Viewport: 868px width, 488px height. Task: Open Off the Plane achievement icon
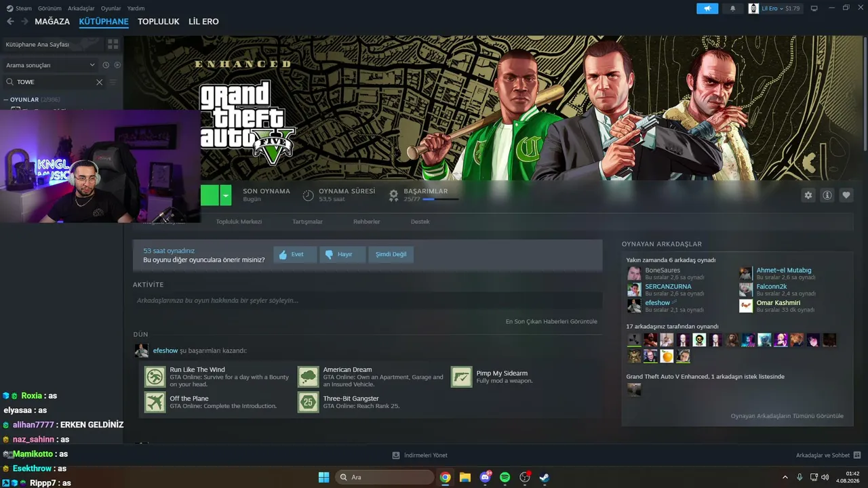155,402
